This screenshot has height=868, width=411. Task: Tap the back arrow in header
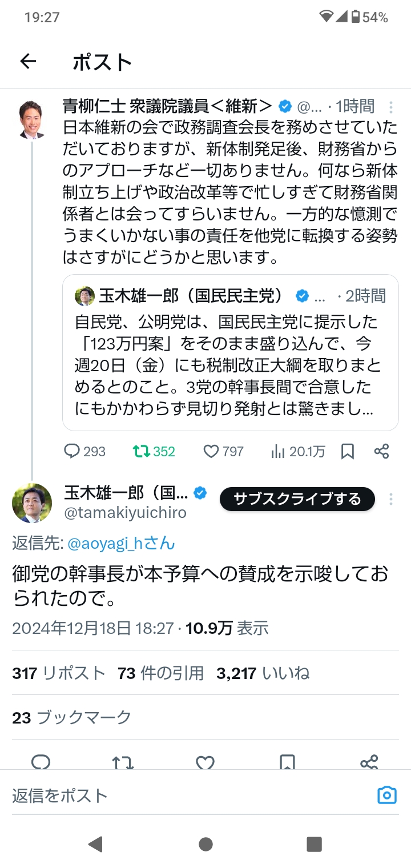pos(28,62)
